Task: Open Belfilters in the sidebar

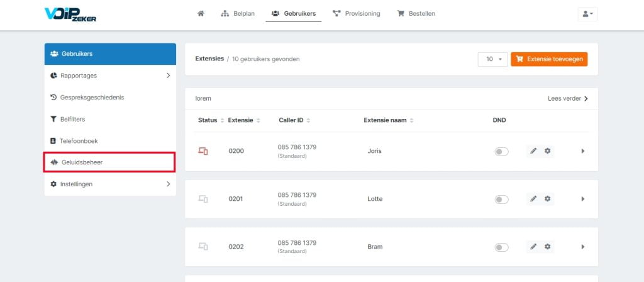Action: pyautogui.click(x=110, y=119)
